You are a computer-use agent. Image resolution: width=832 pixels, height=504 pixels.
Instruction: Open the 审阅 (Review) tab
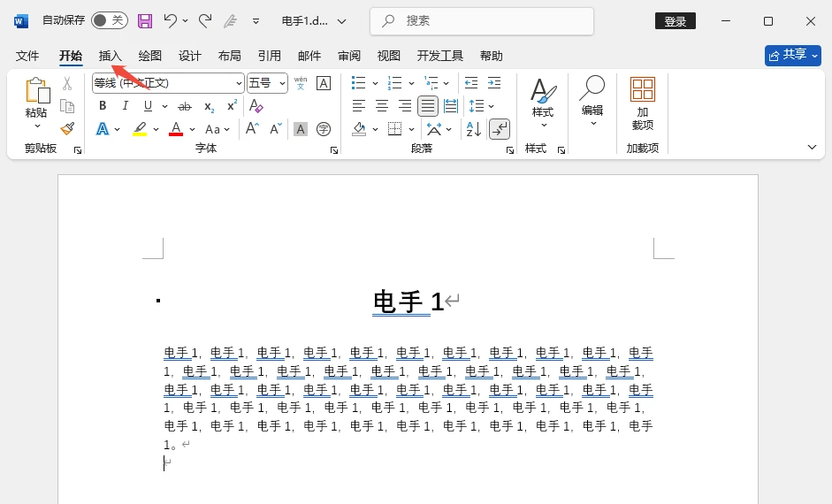coord(349,56)
